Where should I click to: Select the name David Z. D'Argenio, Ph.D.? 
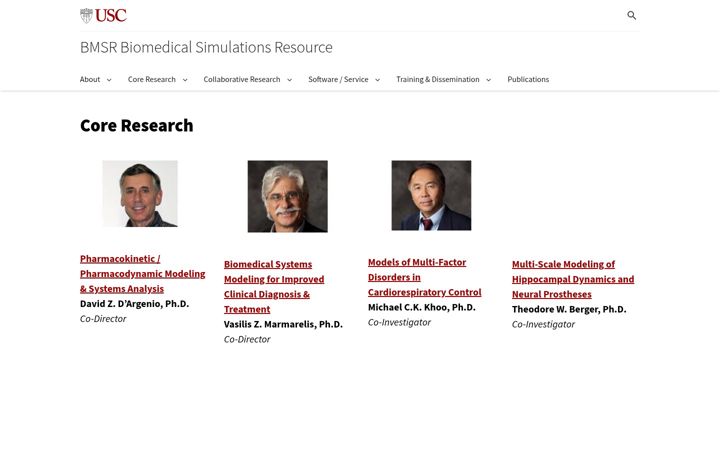pos(135,304)
